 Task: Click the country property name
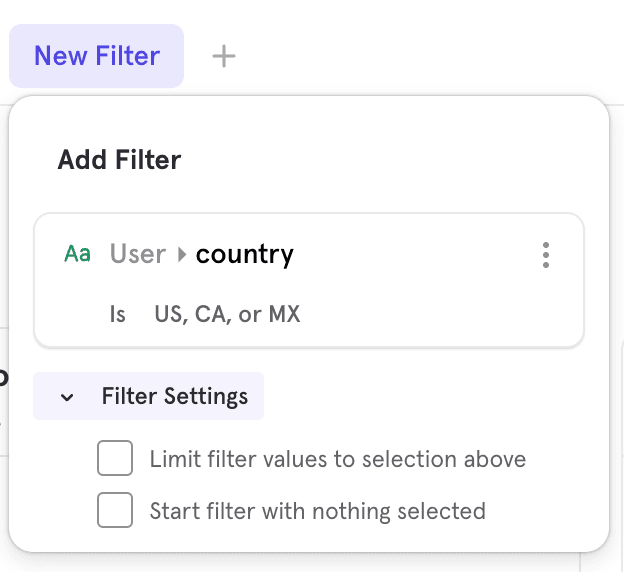pos(245,254)
